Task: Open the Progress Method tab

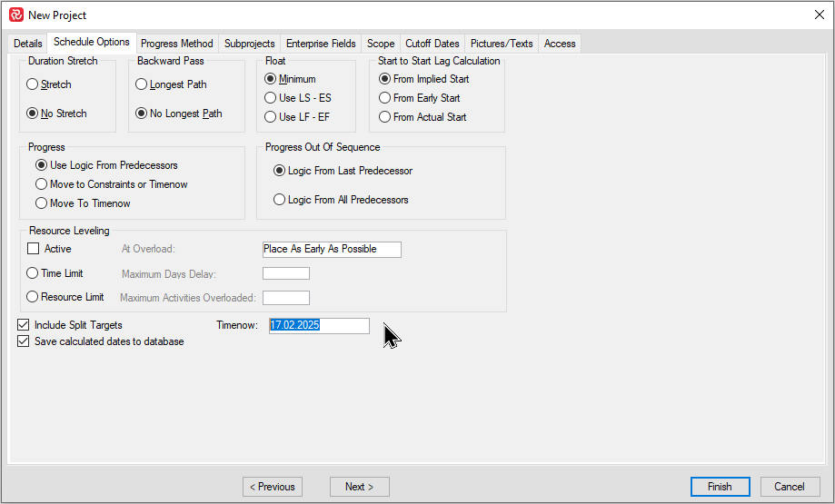Action: click(177, 44)
